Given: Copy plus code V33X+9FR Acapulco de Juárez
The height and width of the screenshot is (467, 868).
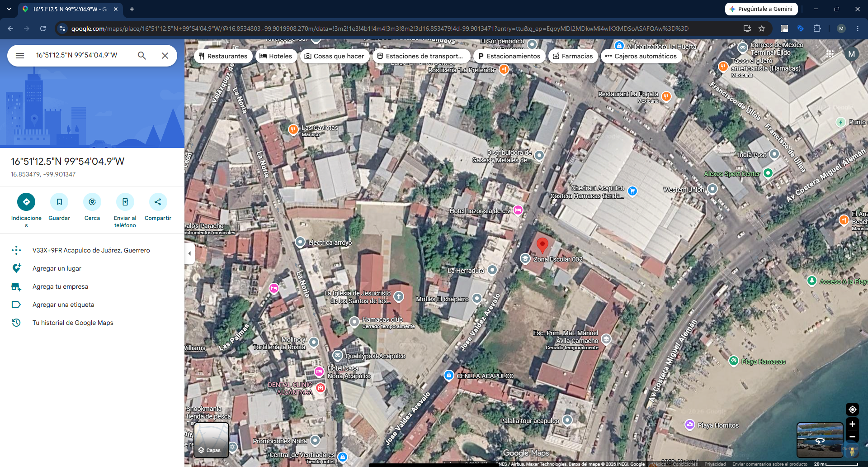Looking at the screenshot, I should [92, 250].
